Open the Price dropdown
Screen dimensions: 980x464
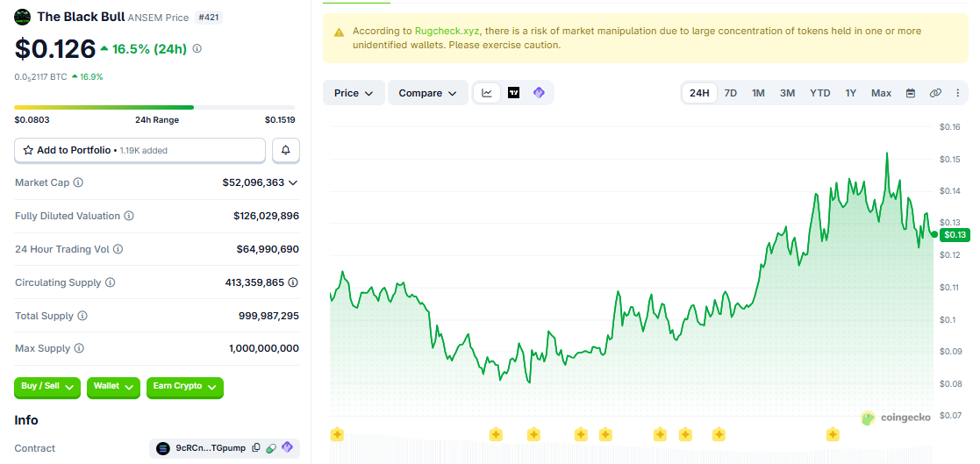[354, 93]
